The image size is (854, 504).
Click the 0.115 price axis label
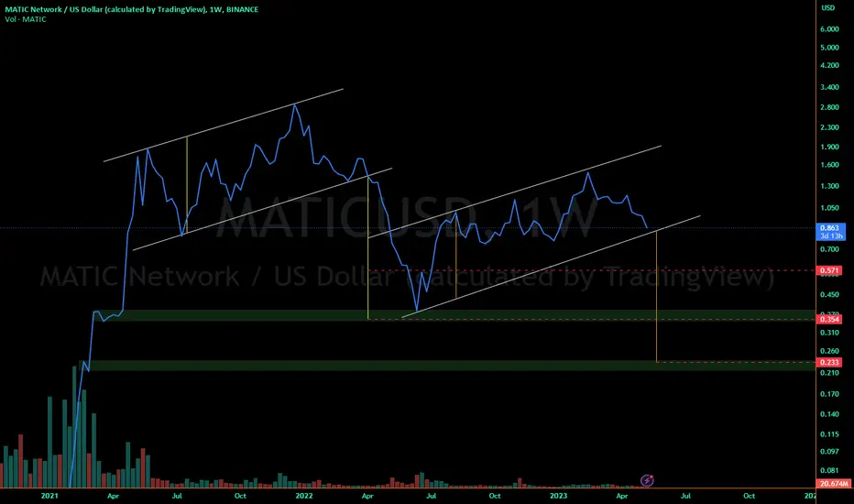829,434
